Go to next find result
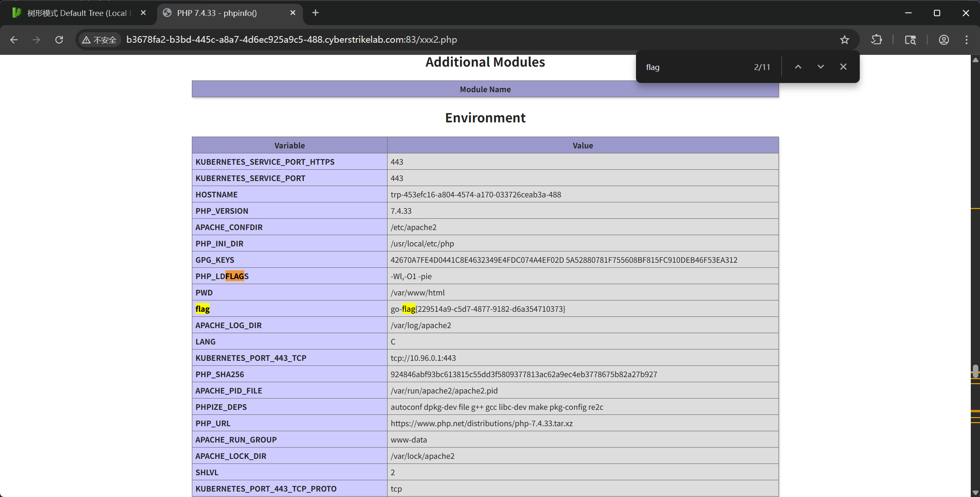The width and height of the screenshot is (980, 497). (x=820, y=67)
